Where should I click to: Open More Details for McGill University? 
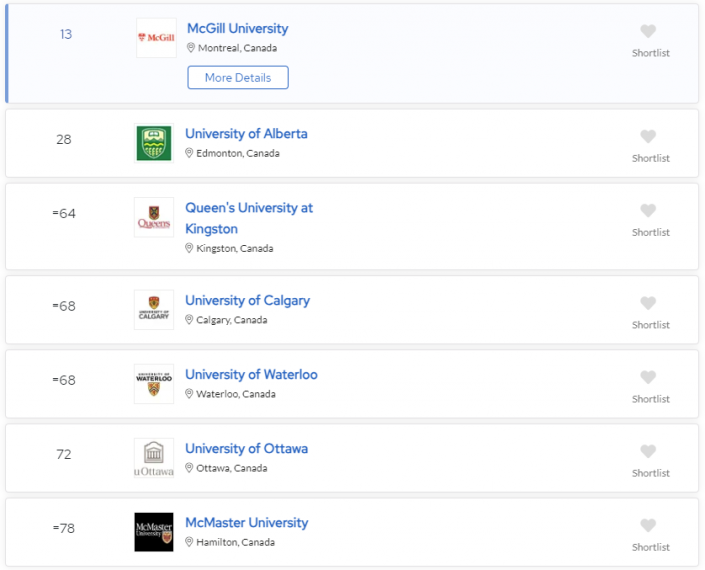click(238, 77)
